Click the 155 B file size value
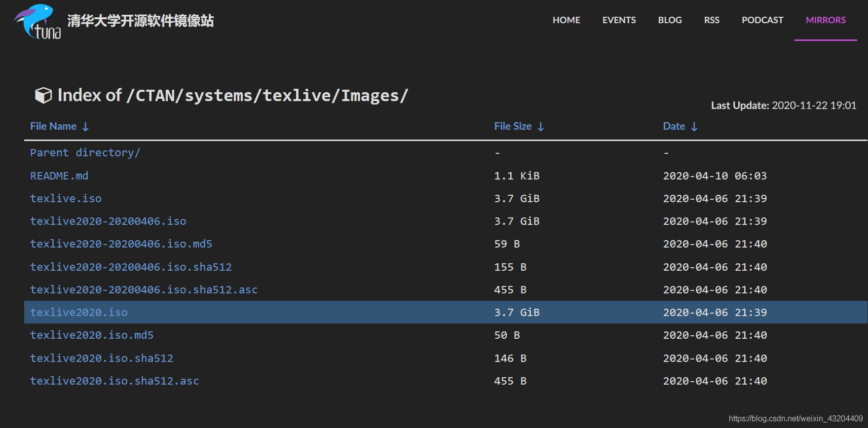 [510, 267]
